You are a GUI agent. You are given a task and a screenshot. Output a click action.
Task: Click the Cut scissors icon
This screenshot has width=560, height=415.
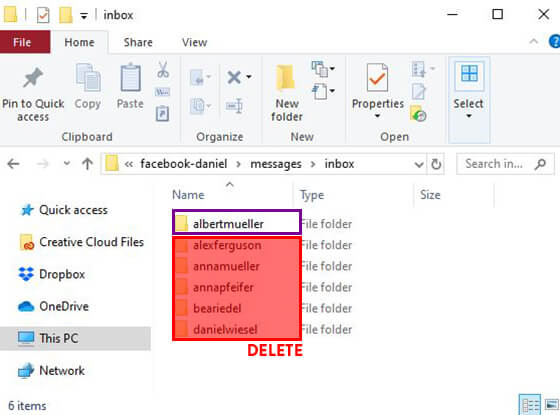point(163,69)
